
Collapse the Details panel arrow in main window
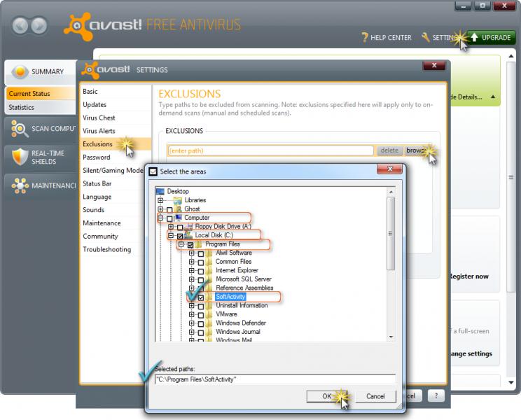(x=493, y=97)
